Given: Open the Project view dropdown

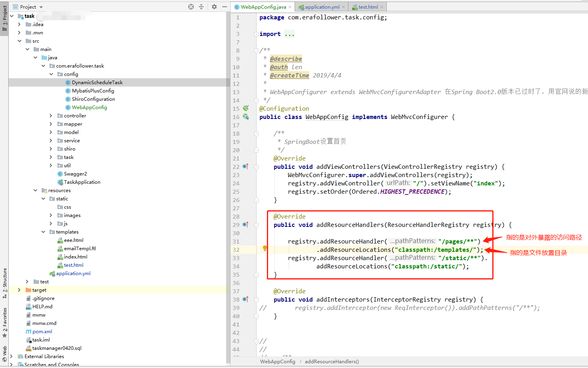Looking at the screenshot, I should (x=41, y=7).
